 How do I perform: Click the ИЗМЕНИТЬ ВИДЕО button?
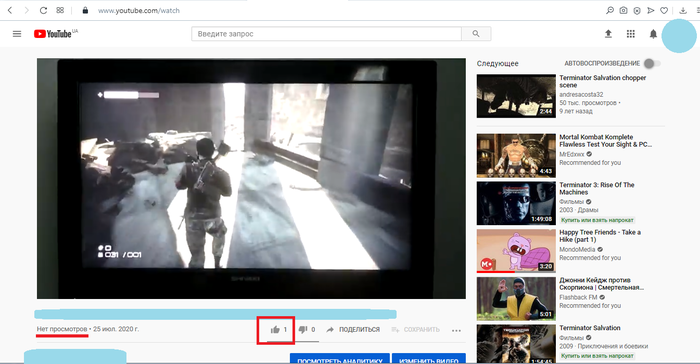(429, 359)
